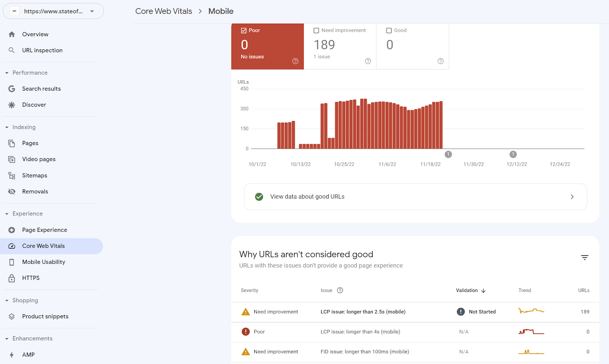Select the Mobile Usability report
609x364 pixels.
pyautogui.click(x=43, y=262)
